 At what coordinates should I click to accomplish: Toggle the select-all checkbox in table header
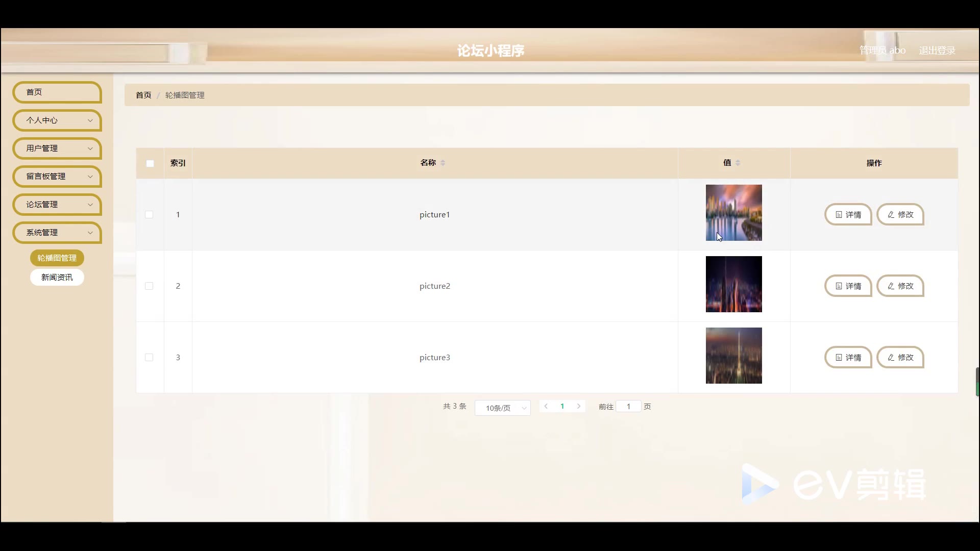pyautogui.click(x=150, y=164)
